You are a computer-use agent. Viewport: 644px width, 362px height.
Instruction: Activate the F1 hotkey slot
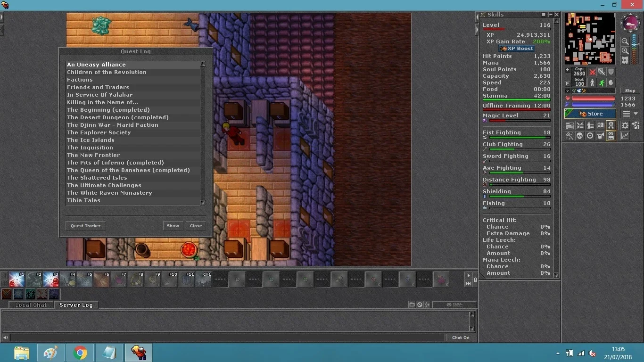pyautogui.click(x=17, y=280)
